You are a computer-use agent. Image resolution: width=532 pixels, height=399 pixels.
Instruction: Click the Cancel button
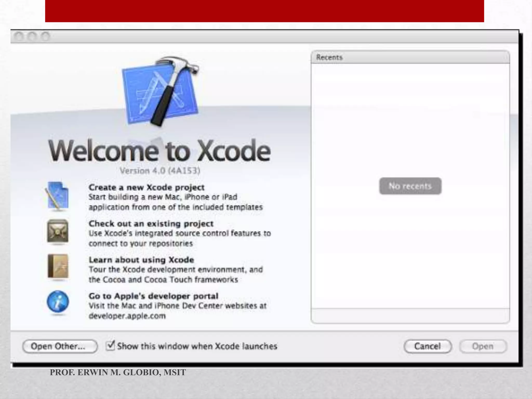coord(428,346)
